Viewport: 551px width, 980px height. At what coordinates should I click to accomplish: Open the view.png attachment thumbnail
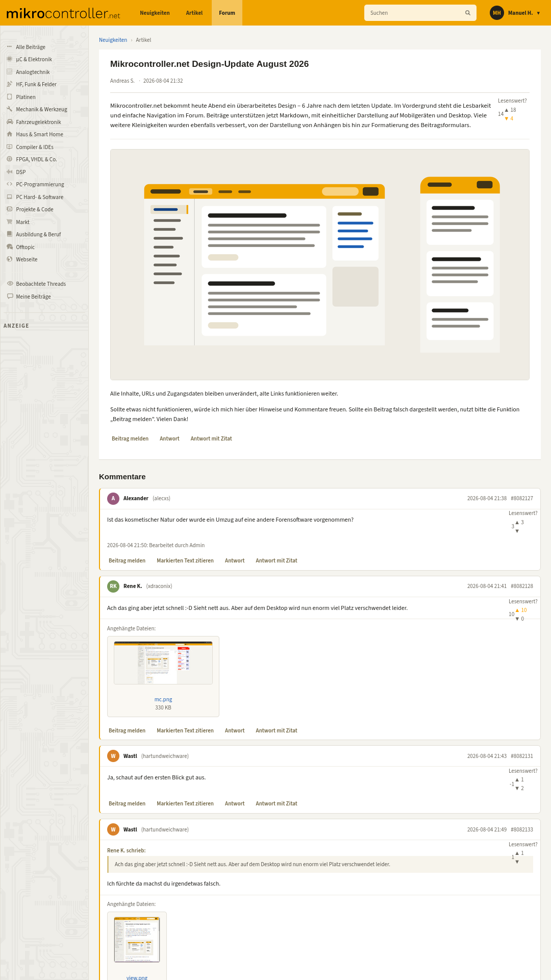137,940
